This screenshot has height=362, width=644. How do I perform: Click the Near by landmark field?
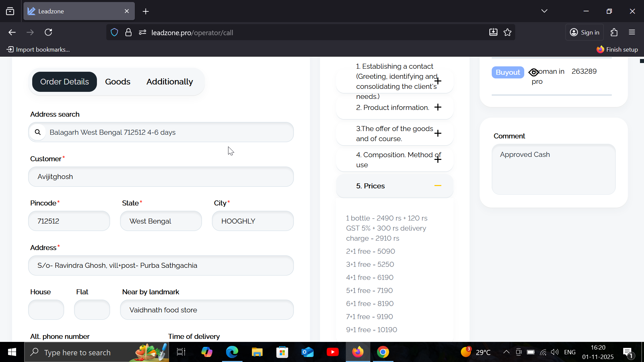207,310
